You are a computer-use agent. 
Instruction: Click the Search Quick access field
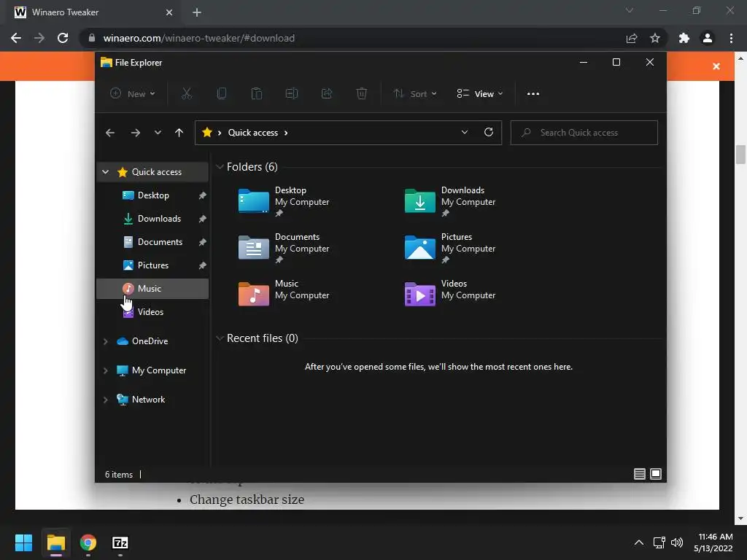[x=584, y=133]
